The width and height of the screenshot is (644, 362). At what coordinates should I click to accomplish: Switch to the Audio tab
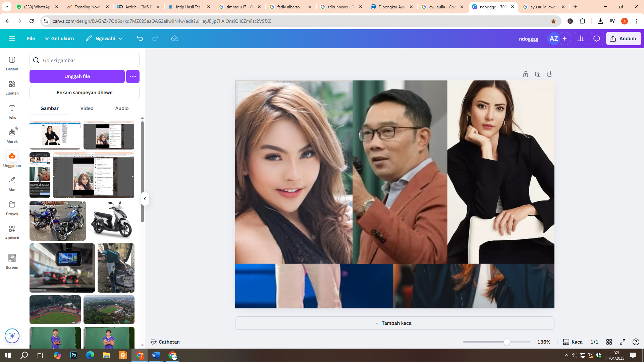click(x=121, y=108)
